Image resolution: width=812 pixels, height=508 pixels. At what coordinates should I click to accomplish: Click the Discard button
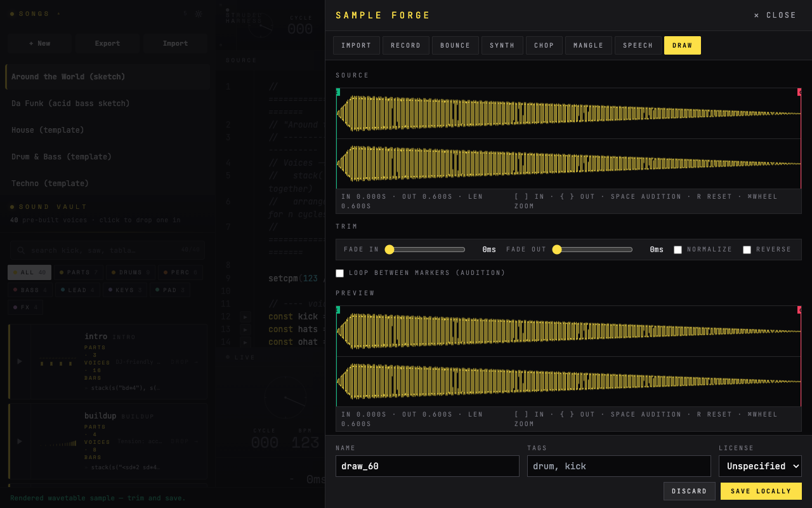point(690,491)
